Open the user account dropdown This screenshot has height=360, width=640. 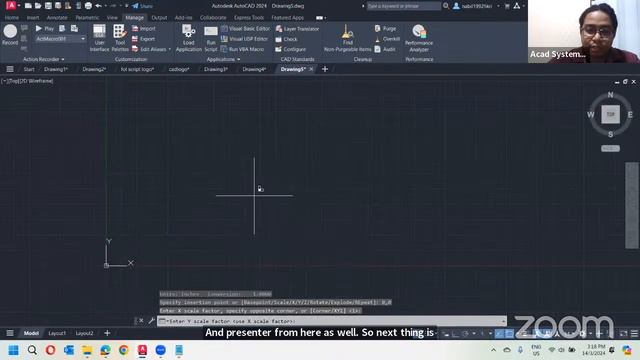(x=498, y=6)
